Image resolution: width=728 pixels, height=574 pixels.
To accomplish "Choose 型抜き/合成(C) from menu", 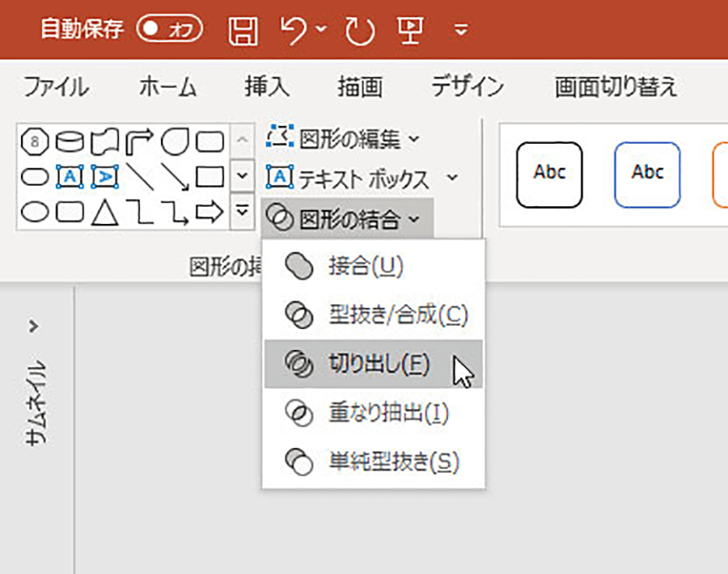I will coord(373,315).
